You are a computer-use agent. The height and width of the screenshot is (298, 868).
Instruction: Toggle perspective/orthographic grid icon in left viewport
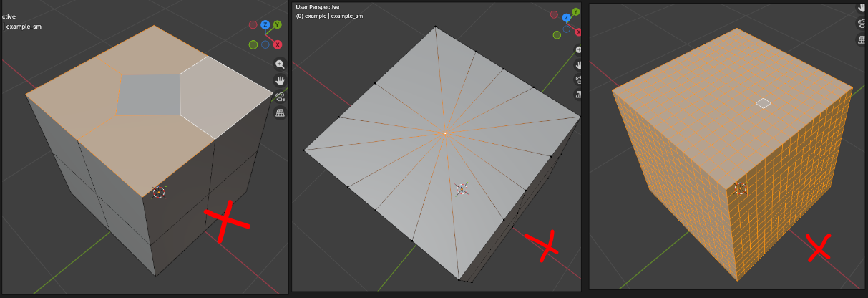pyautogui.click(x=280, y=113)
